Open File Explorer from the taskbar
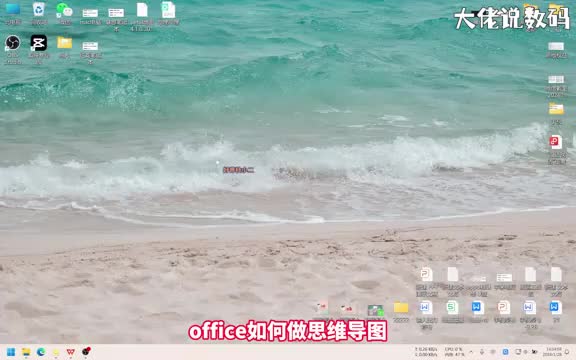The width and height of the screenshot is (576, 360). point(26,352)
